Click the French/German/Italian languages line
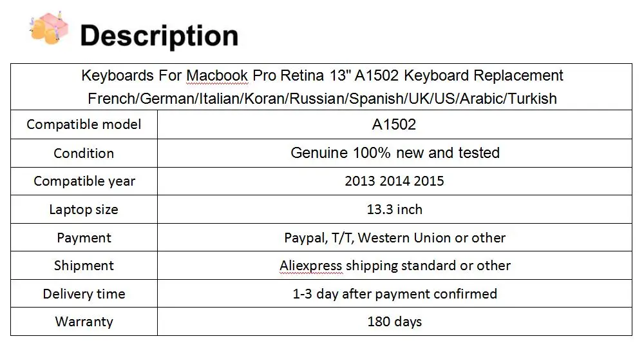Screen dimensions: 644x343 point(322,99)
